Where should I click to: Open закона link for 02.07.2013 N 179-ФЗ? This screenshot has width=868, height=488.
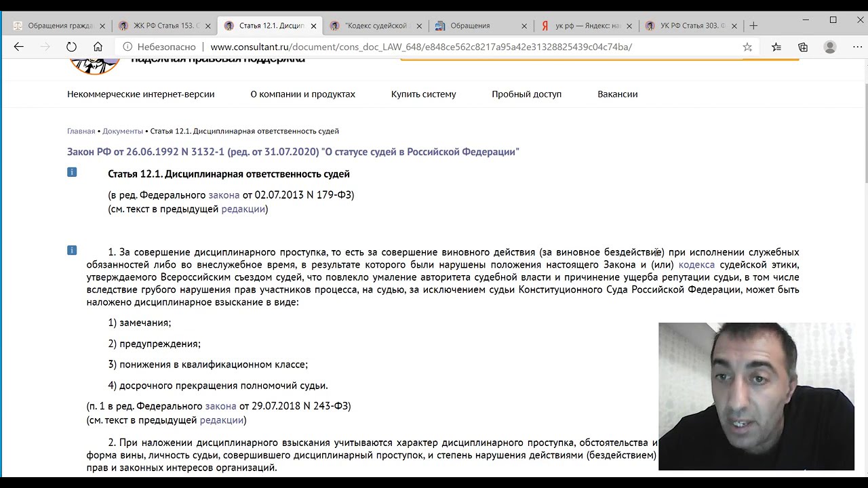[x=224, y=195]
